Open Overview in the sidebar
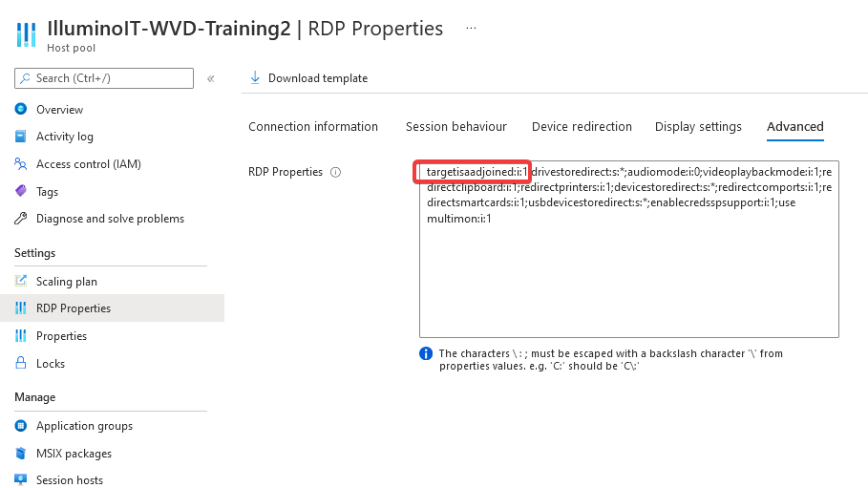Viewport: 868px width, 488px height. tap(60, 110)
